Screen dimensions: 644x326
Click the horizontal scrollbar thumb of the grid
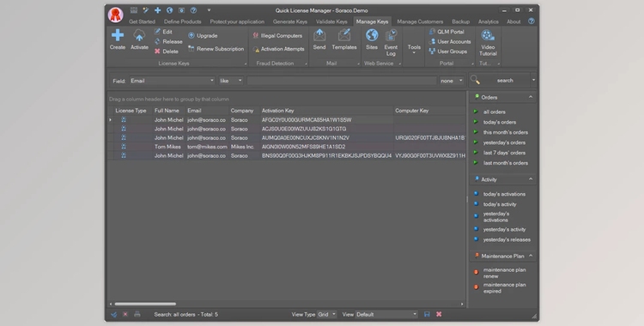(x=145, y=304)
